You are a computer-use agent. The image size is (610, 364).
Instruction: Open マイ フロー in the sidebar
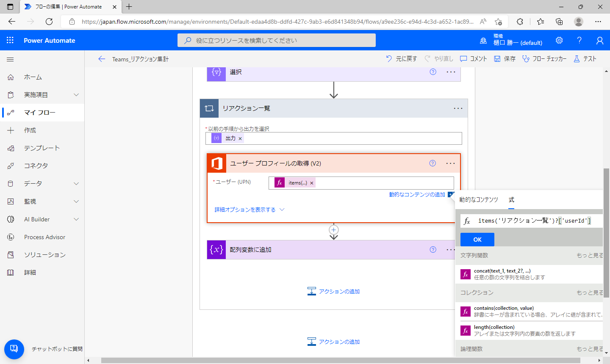click(40, 113)
